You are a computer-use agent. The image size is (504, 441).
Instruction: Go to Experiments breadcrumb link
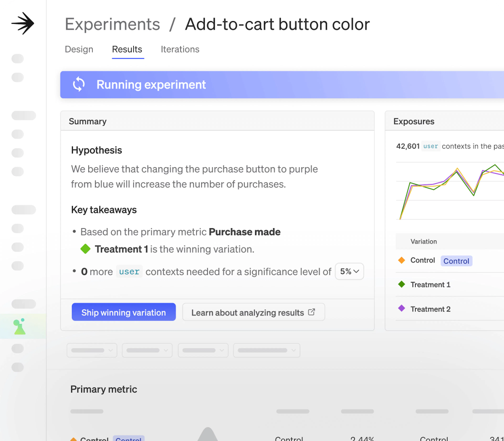coord(112,24)
